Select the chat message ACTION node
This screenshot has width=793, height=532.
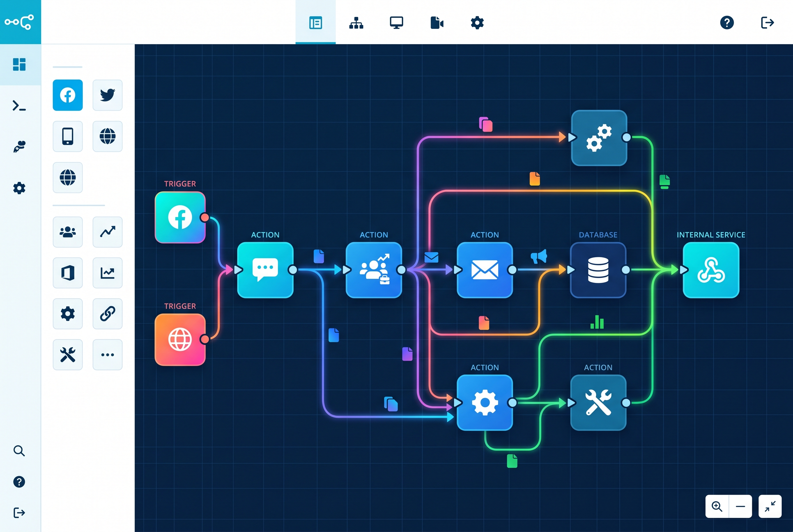[265, 270]
